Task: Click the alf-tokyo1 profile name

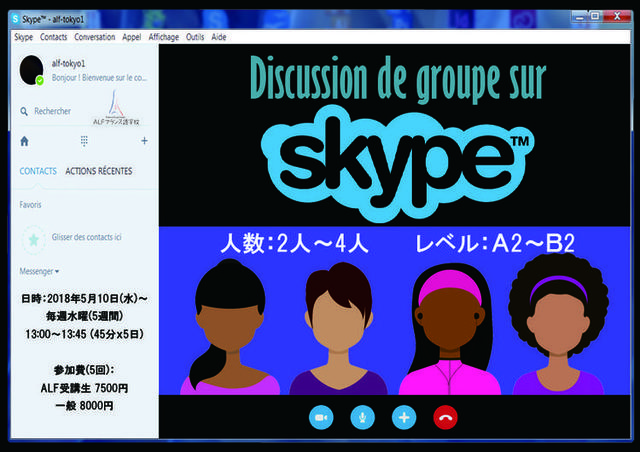Action: click(x=68, y=64)
